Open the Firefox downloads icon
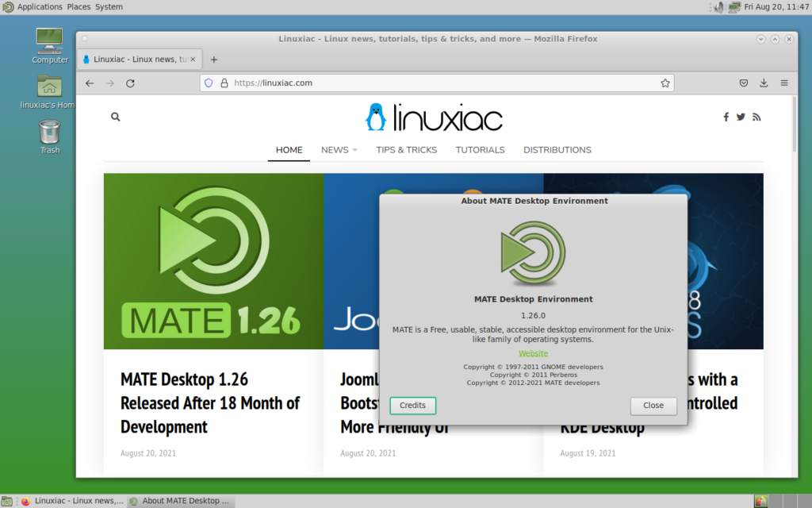812x508 pixels. 764,83
